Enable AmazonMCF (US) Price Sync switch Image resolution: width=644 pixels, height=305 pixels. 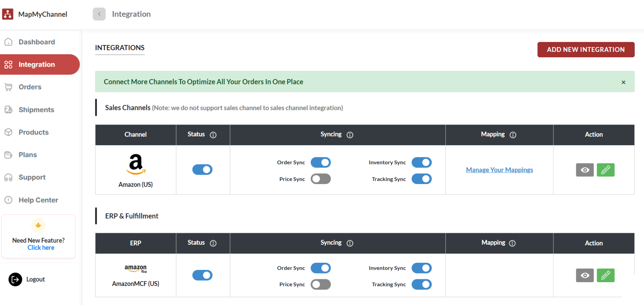[x=321, y=285]
